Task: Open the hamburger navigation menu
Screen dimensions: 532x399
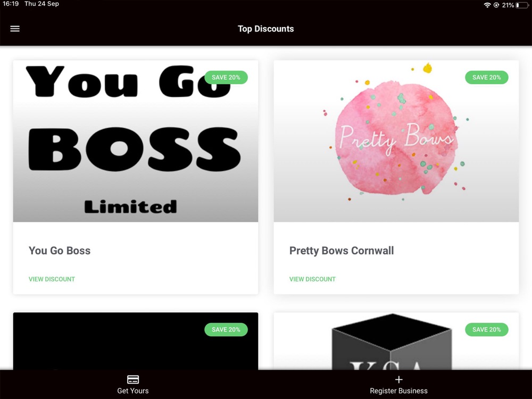Action: (x=15, y=29)
